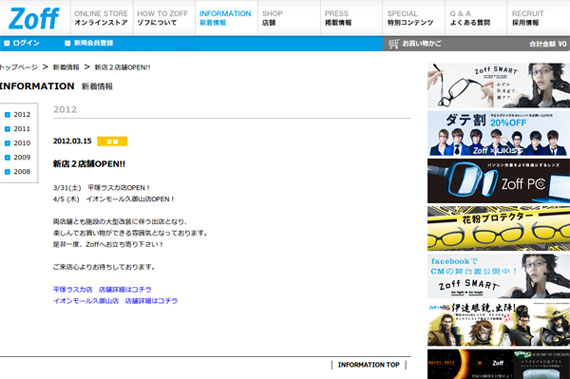Open the shopping cart icon
The height and width of the screenshot is (379, 570).
(x=393, y=44)
